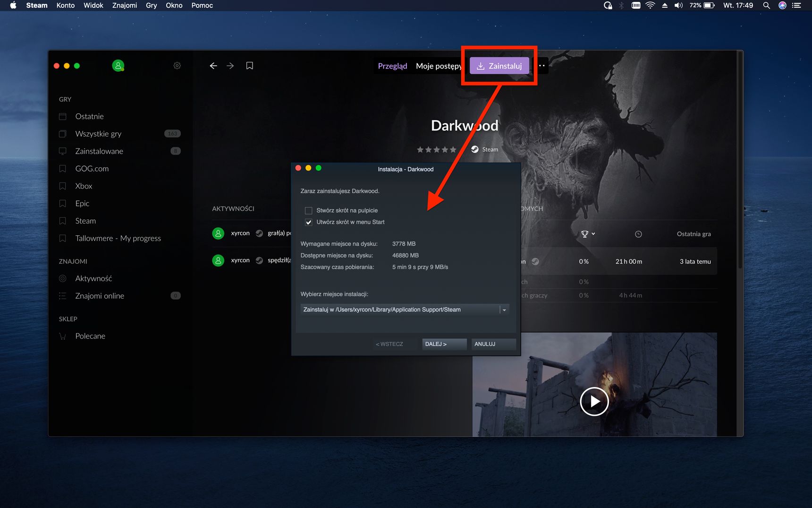
Task: Click the purple Zainstaluj button
Action: [x=499, y=66]
